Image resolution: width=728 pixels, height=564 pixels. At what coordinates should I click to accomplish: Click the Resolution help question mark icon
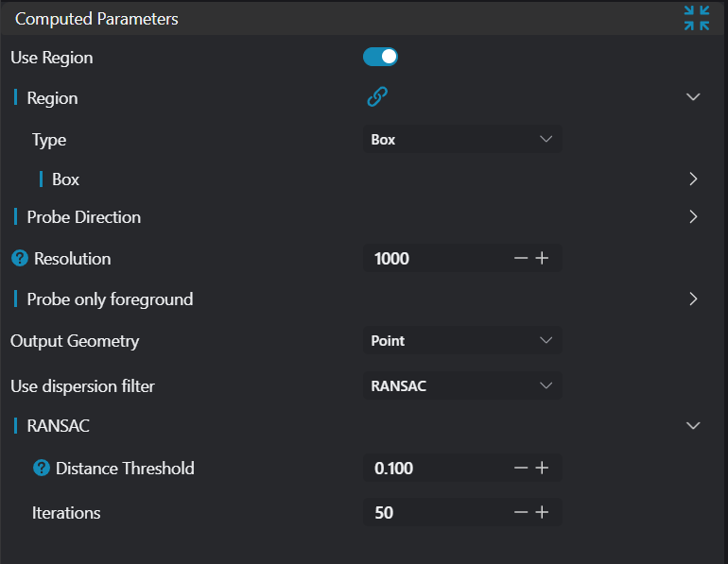click(19, 258)
